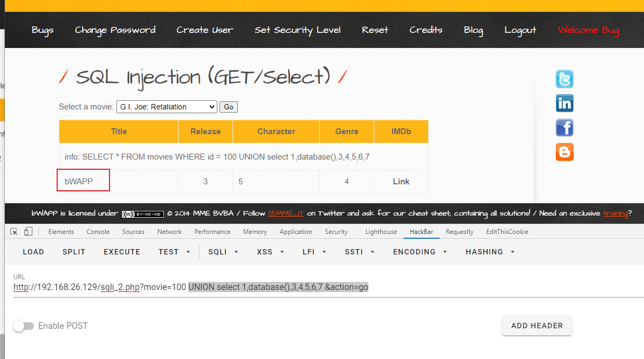Follow the IMDb Link in result row
Screen dimensions: 644x359
click(x=401, y=181)
